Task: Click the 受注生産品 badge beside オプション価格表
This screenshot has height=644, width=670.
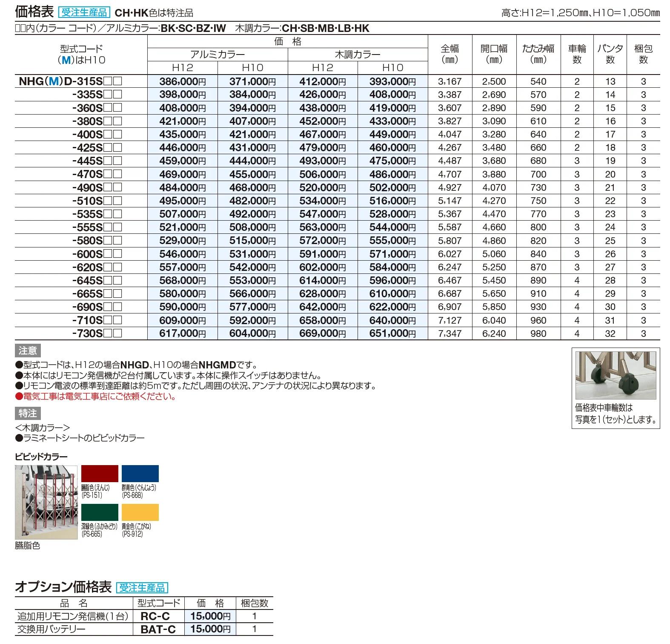Action: point(142,588)
